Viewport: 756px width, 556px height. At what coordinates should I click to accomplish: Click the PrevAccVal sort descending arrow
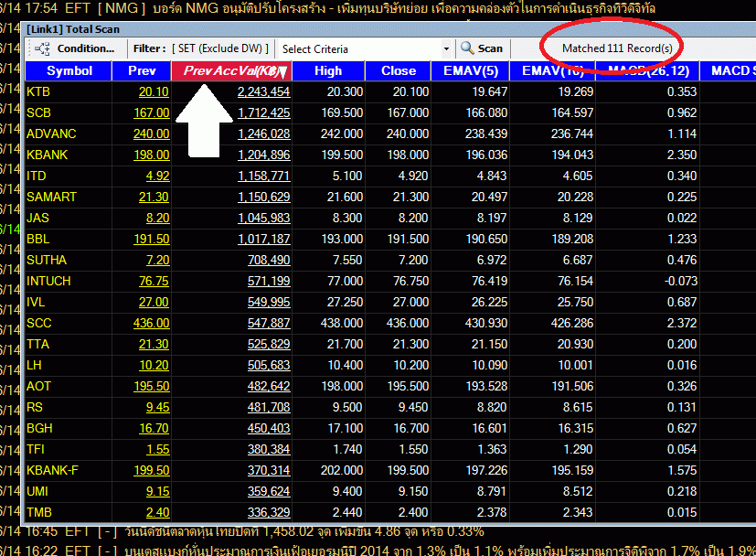coord(283,72)
